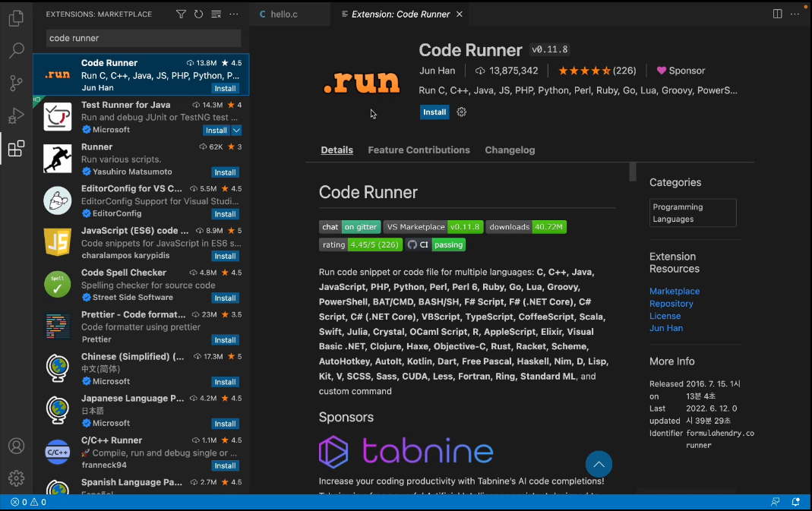Filter extensions using the funnel icon
This screenshot has height=511, width=812.
(x=181, y=14)
